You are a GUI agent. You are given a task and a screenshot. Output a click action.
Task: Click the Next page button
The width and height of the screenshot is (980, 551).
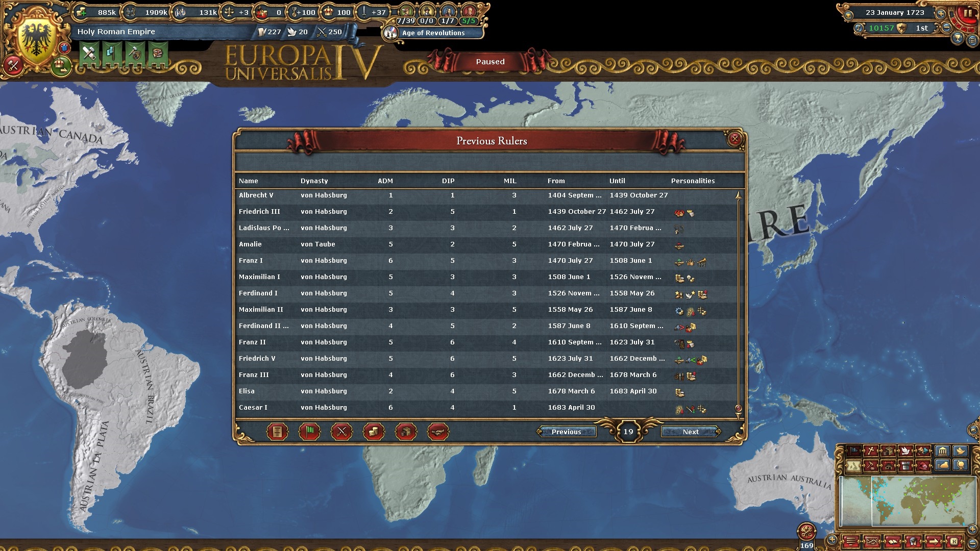[x=691, y=432]
